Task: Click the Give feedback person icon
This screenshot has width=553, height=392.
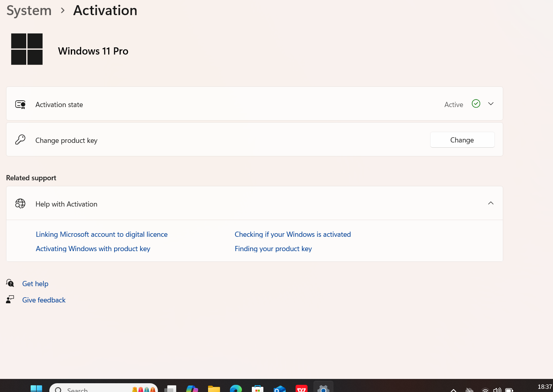Action: pos(10,299)
